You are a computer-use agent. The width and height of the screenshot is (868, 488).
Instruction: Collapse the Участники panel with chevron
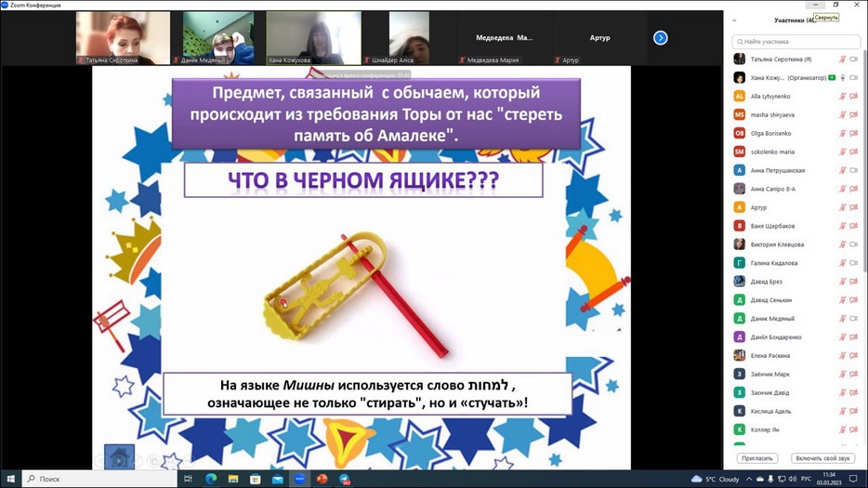735,20
